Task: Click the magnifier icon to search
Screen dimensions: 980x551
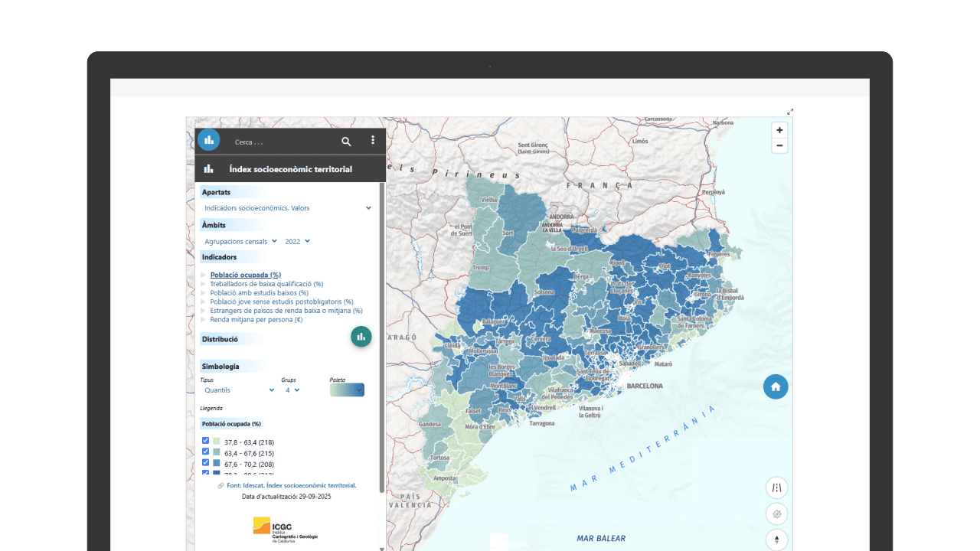Action: [346, 141]
